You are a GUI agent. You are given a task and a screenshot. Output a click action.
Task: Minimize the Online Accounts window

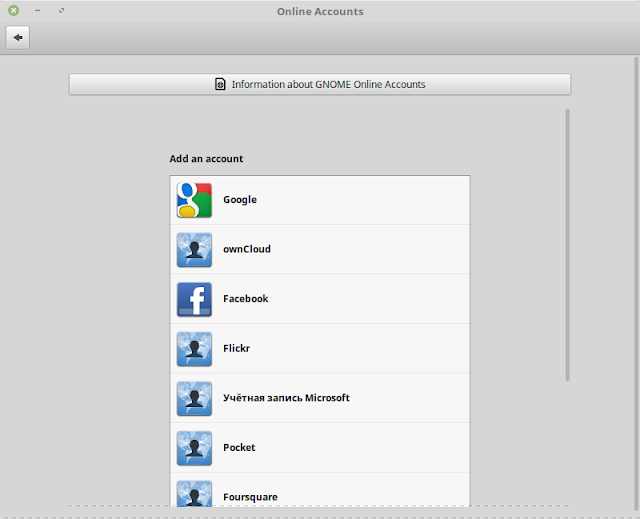[x=38, y=11]
